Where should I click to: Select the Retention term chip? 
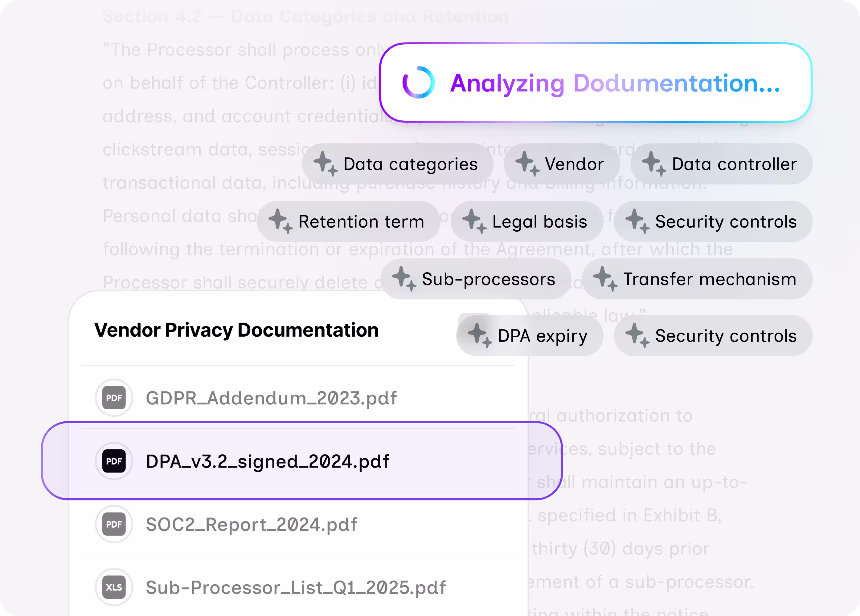[349, 222]
